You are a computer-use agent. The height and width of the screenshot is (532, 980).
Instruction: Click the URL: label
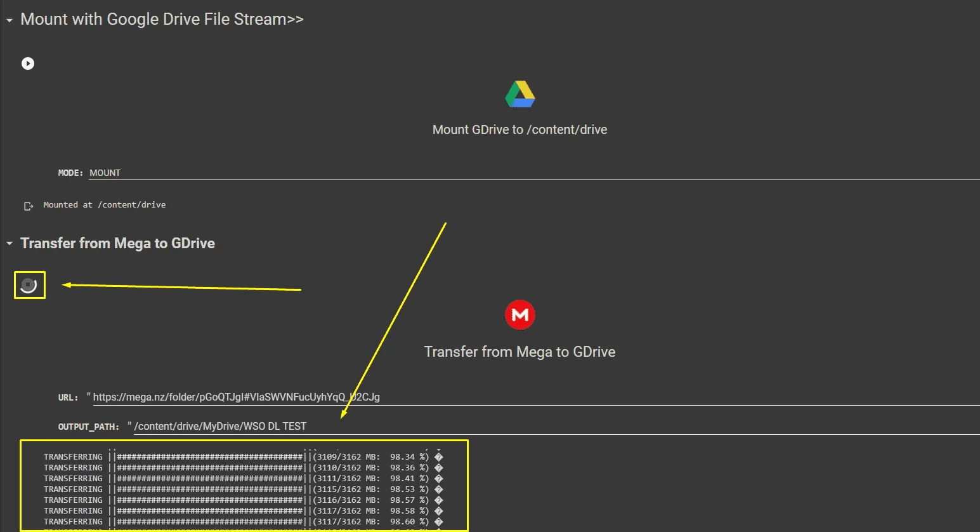(x=68, y=397)
